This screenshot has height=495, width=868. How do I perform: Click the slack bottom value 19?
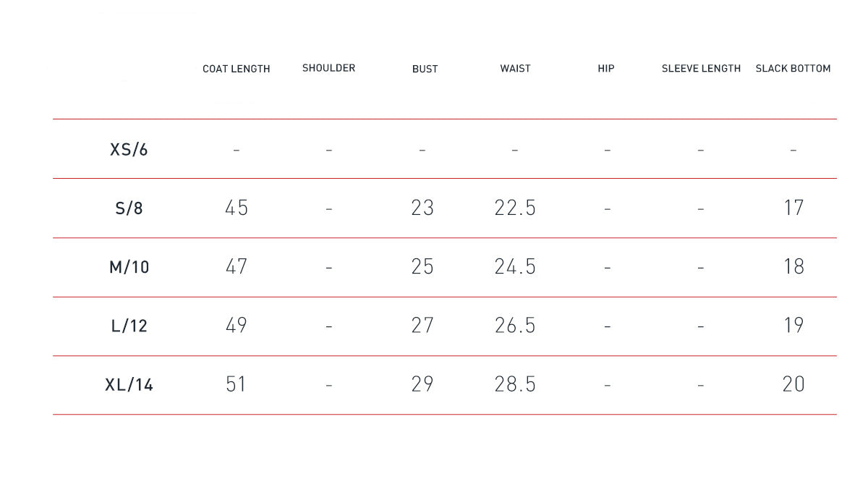pos(793,326)
